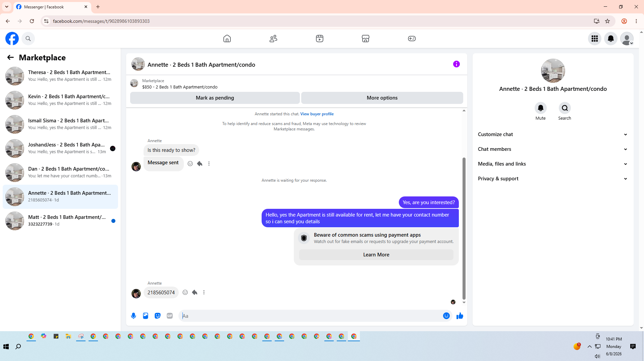Viewport: 644px width, 361px height.
Task: Click the More options button
Action: [x=382, y=98]
